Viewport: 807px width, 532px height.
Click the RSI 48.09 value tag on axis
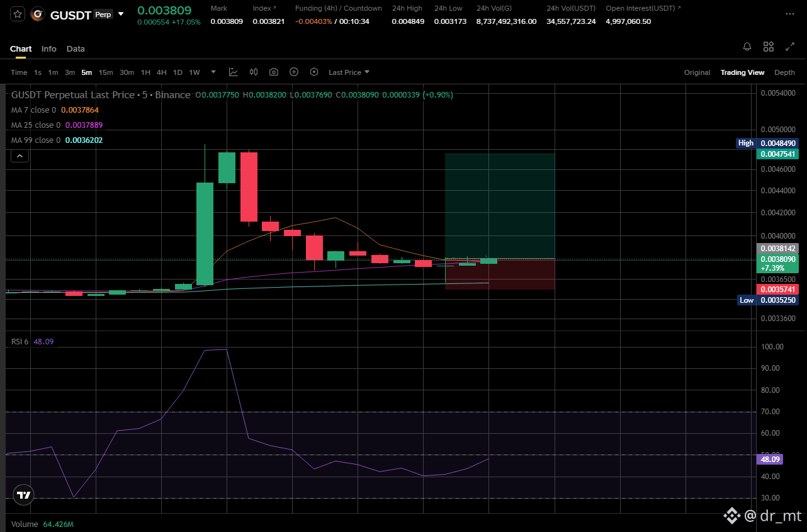tap(769, 460)
